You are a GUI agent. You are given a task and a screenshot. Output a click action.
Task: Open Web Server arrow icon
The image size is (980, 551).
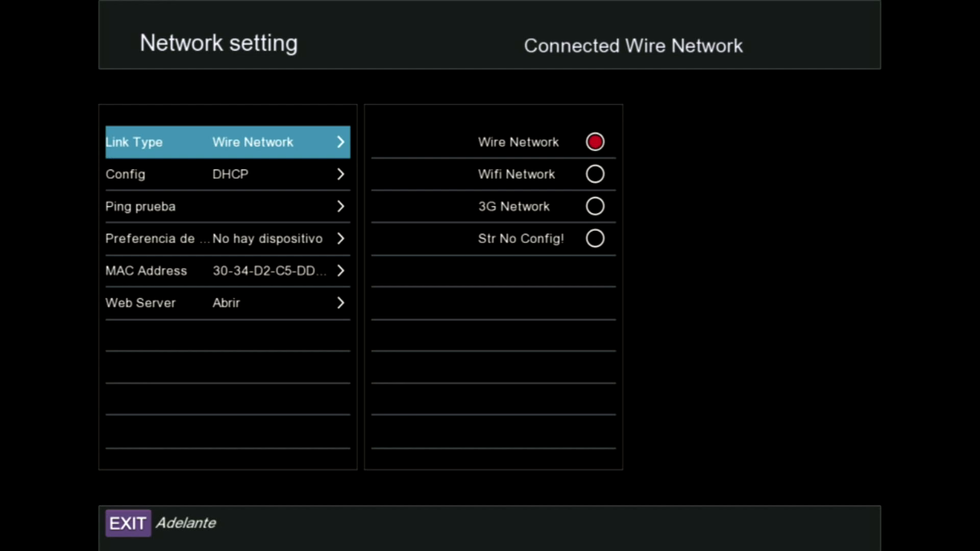tap(340, 303)
